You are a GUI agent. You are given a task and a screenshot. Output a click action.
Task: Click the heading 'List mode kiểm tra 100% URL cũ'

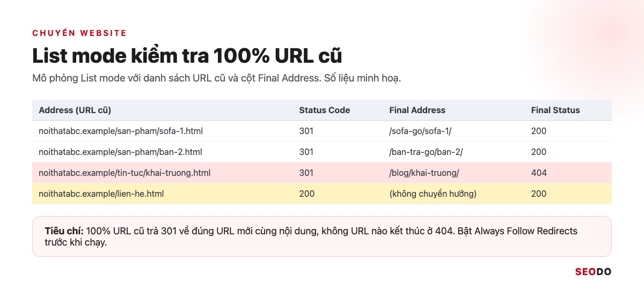coord(187,56)
